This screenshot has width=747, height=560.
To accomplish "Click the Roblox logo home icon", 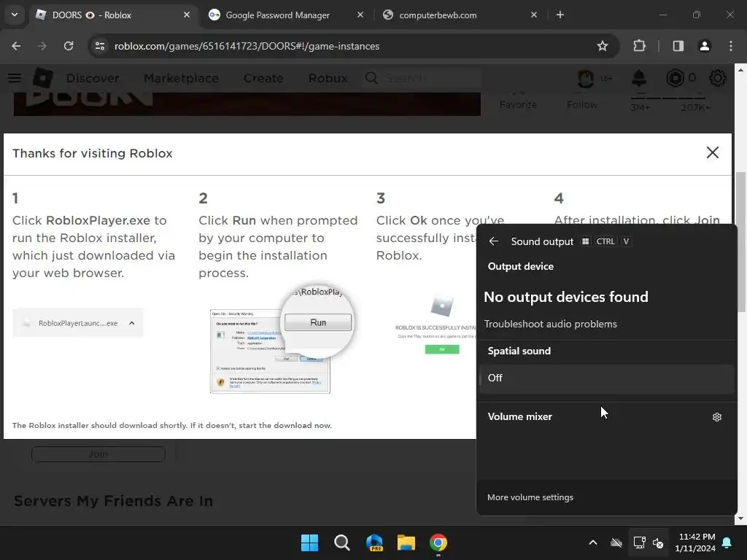I will coord(42,78).
